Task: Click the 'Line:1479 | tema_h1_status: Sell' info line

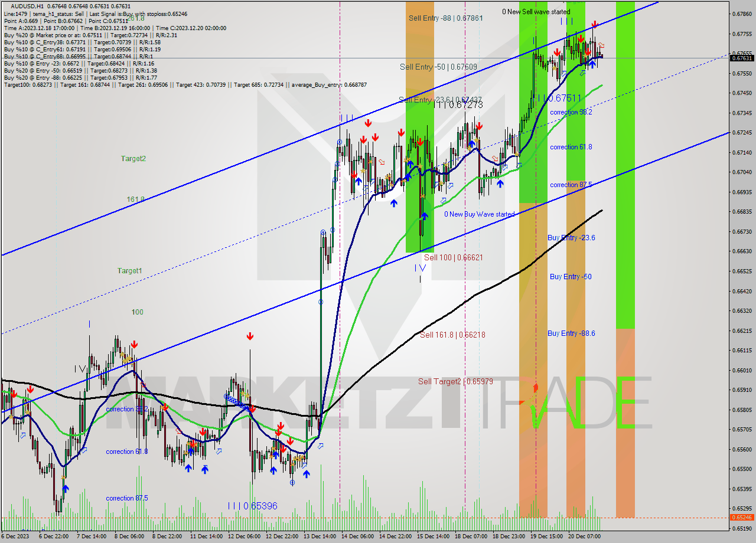Action: click(x=96, y=13)
